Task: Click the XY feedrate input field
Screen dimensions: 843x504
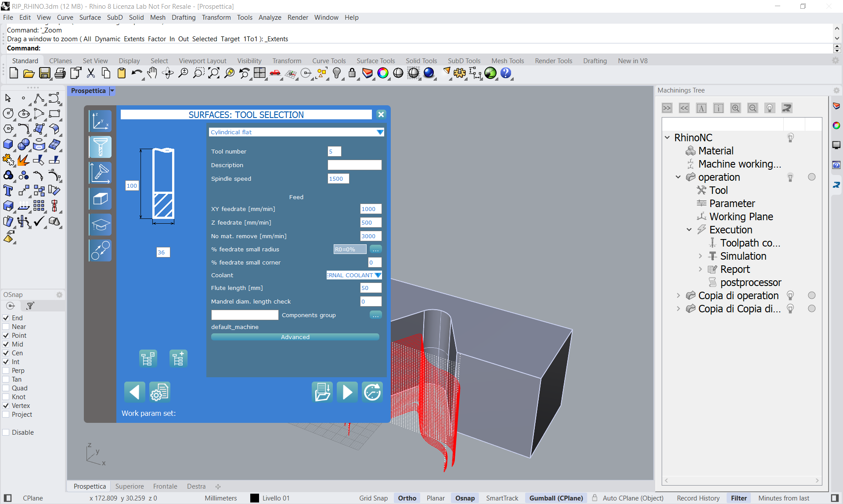Action: tap(371, 209)
